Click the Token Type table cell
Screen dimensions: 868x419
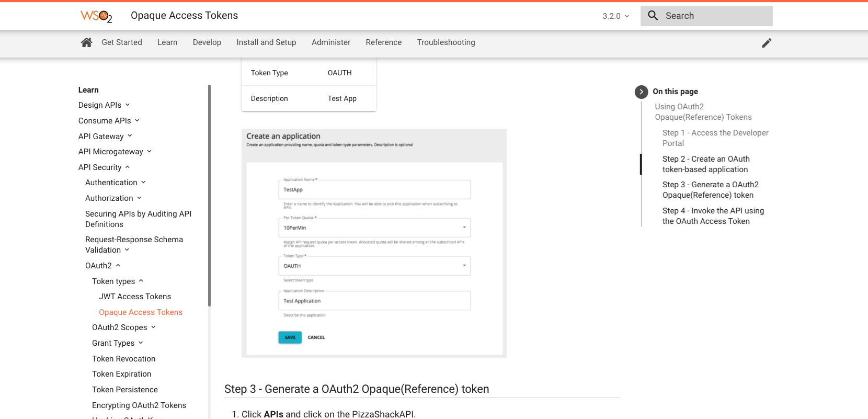269,73
